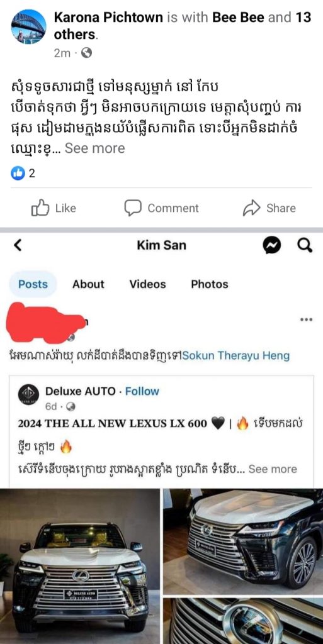Open the Photos tab
Viewport: 323px width, 644px height.
pos(210,284)
